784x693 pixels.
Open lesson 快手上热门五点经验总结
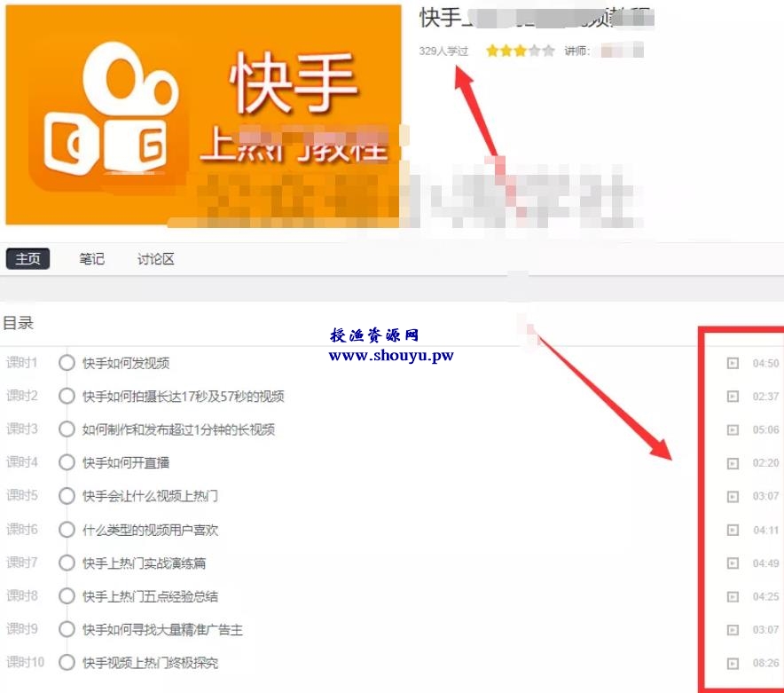click(150, 596)
